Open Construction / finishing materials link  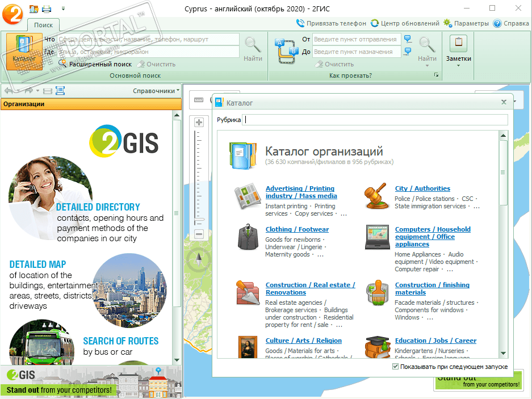click(432, 289)
